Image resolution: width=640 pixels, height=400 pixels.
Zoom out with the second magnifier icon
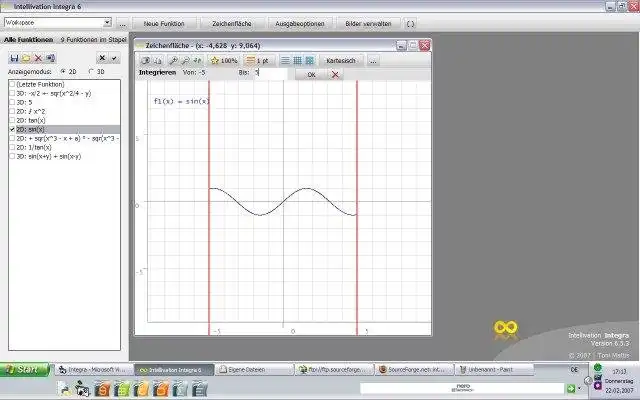click(185, 61)
